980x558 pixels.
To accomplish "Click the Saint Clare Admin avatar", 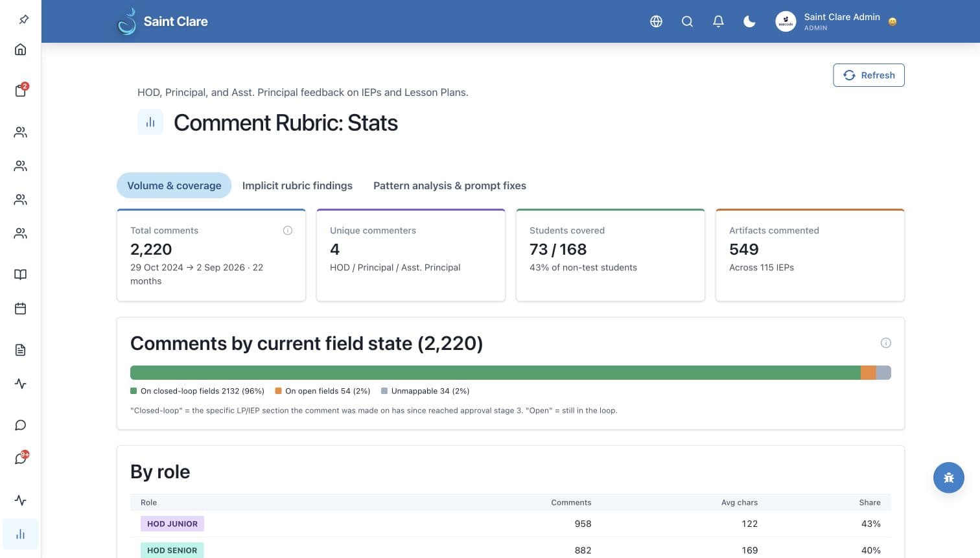I will pyautogui.click(x=786, y=21).
